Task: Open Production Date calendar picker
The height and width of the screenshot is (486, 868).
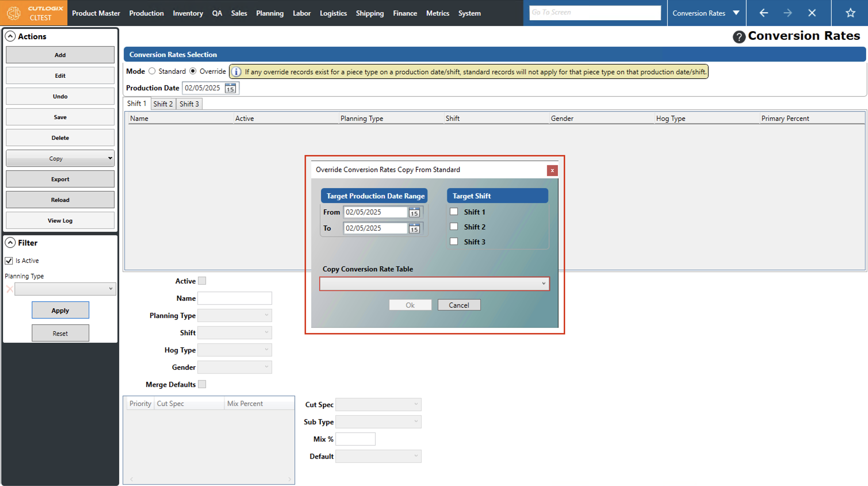Action: click(230, 88)
